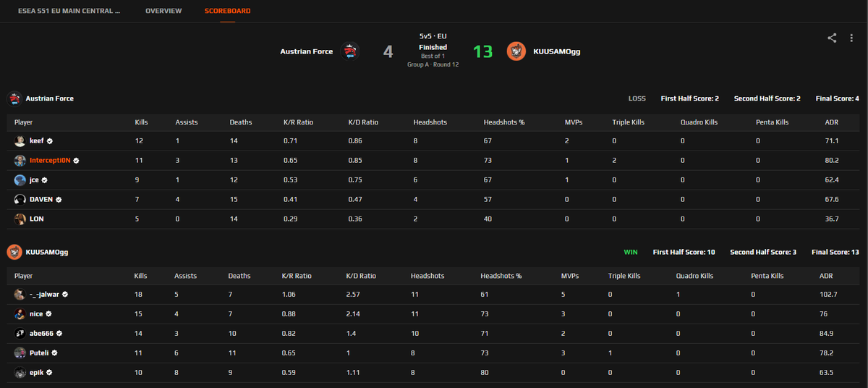Click Headshots % header in KUUSAMOgg table

pos(501,276)
